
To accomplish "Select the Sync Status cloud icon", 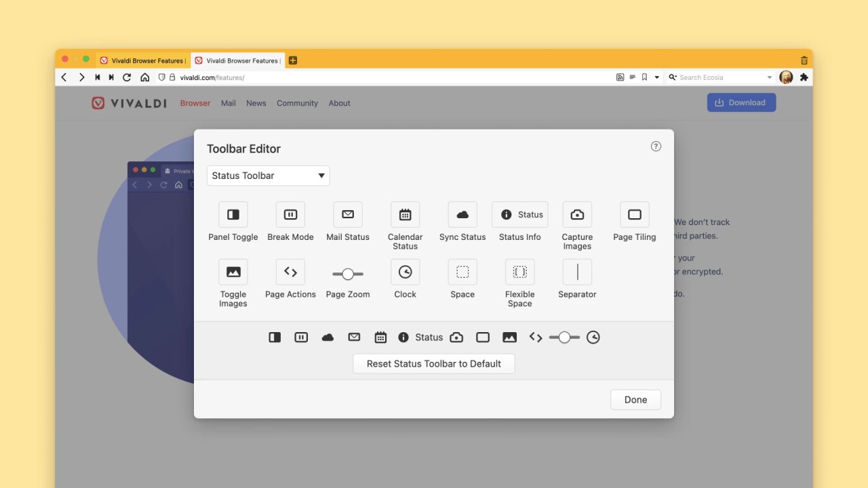I will pyautogui.click(x=462, y=214).
